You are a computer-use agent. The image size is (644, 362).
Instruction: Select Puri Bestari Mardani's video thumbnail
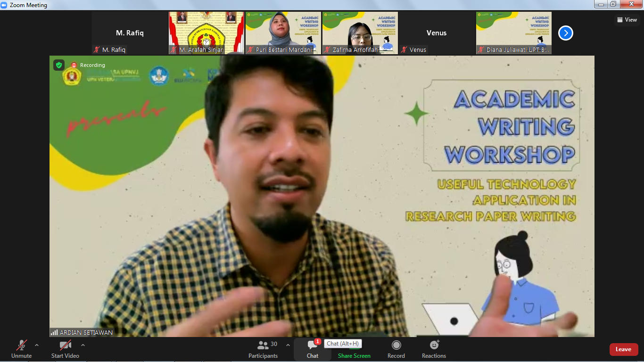pos(283,32)
